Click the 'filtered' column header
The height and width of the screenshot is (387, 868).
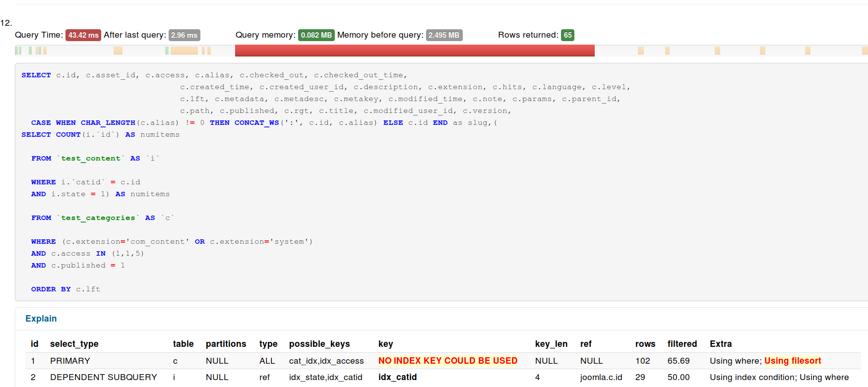pyautogui.click(x=682, y=344)
